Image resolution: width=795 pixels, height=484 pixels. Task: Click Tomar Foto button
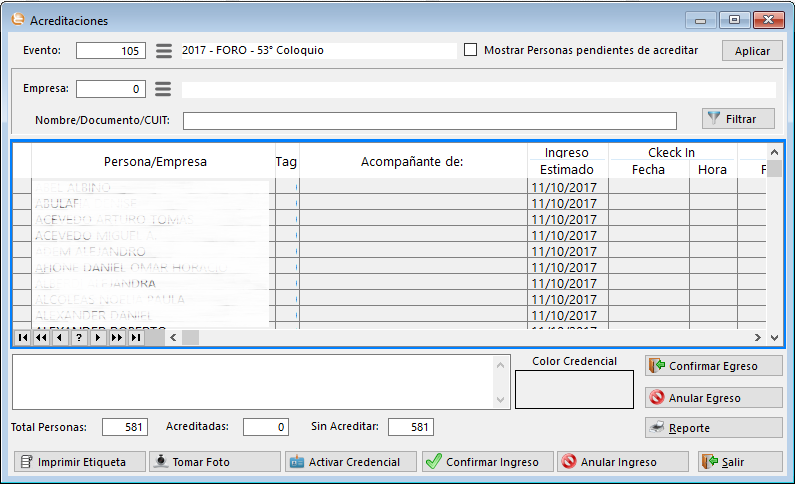(214, 462)
